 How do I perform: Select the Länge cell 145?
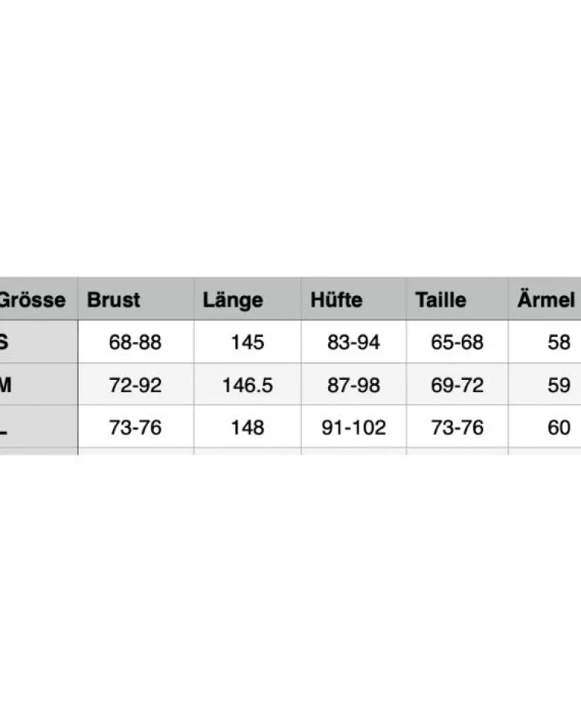click(x=247, y=343)
